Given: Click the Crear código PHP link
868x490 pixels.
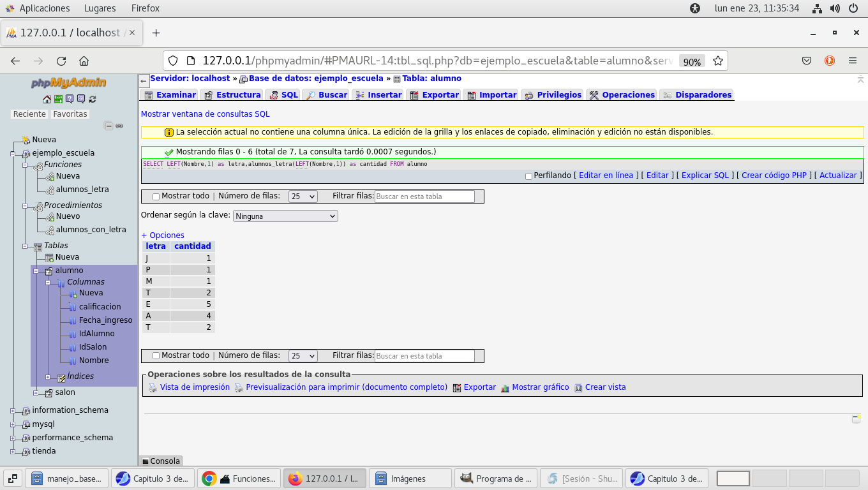Looking at the screenshot, I should coord(774,175).
